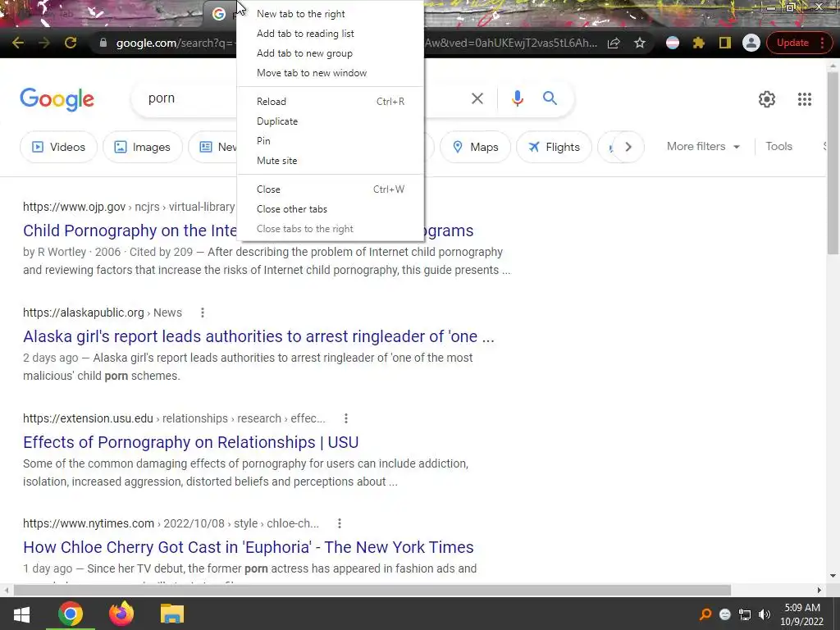Image resolution: width=840 pixels, height=630 pixels.
Task: Open the nytimes.com result's three-dot menu
Action: (x=340, y=523)
